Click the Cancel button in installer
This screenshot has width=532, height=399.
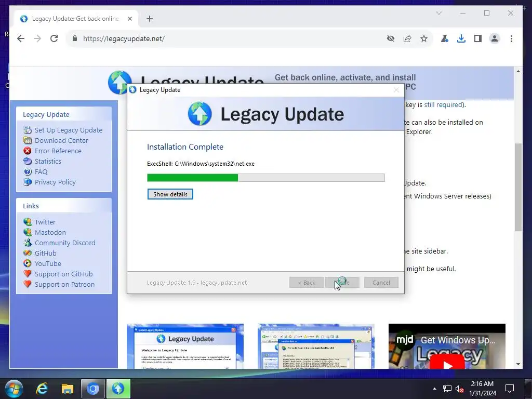coord(381,283)
